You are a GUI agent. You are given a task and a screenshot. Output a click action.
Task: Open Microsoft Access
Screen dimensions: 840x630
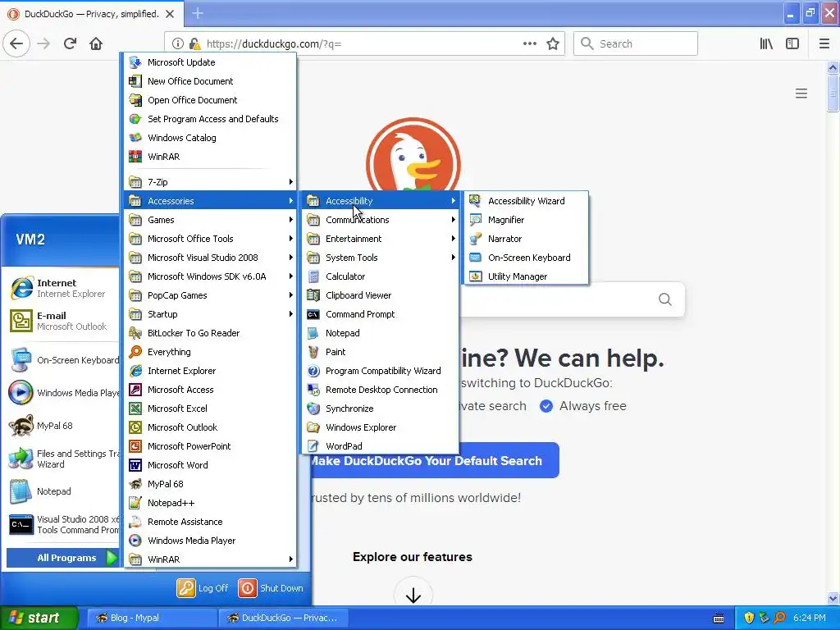(210, 390)
